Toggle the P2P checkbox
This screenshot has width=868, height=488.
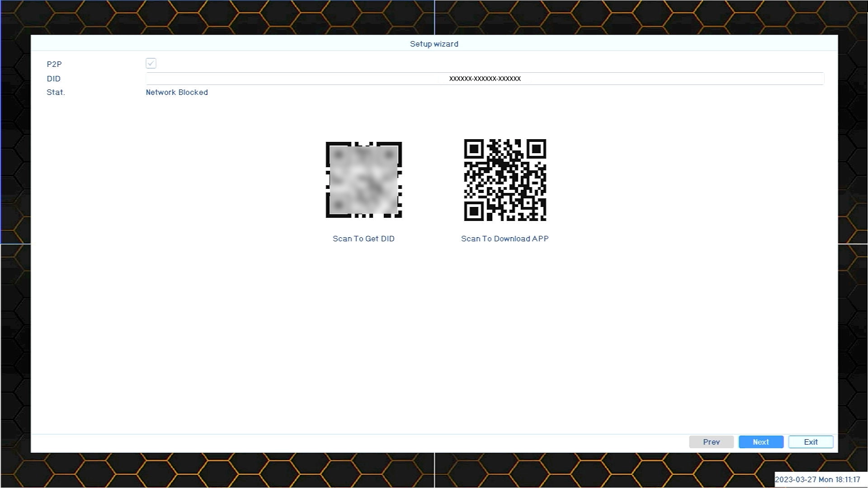151,64
